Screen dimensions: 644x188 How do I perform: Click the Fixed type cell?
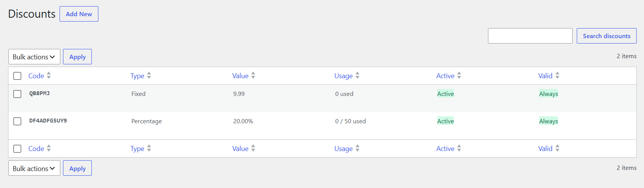pyautogui.click(x=138, y=94)
